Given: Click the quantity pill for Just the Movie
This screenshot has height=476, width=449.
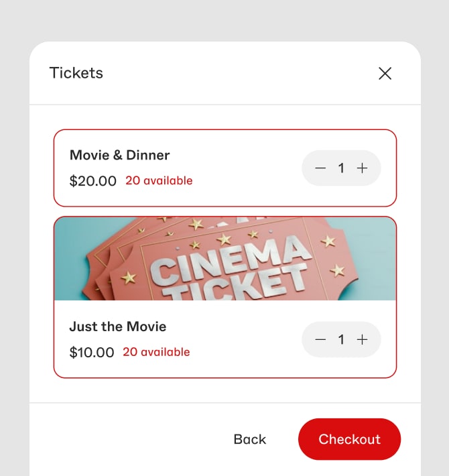Looking at the screenshot, I should coord(341,339).
